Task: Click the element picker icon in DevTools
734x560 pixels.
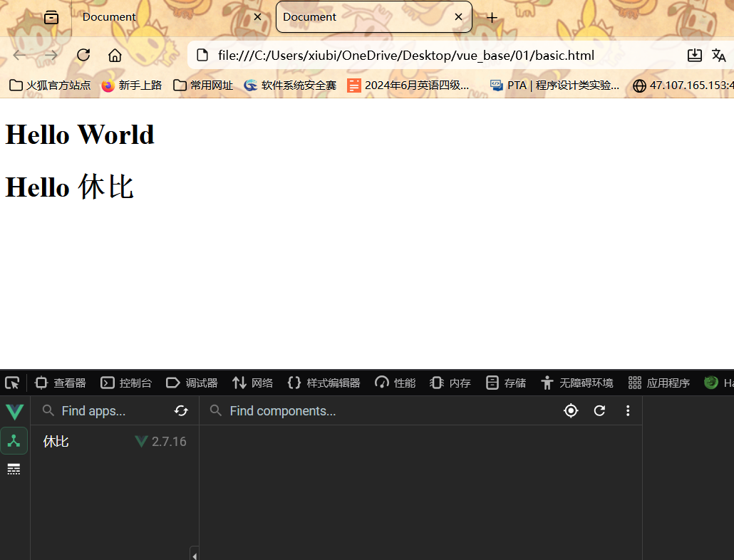Action: tap(12, 383)
